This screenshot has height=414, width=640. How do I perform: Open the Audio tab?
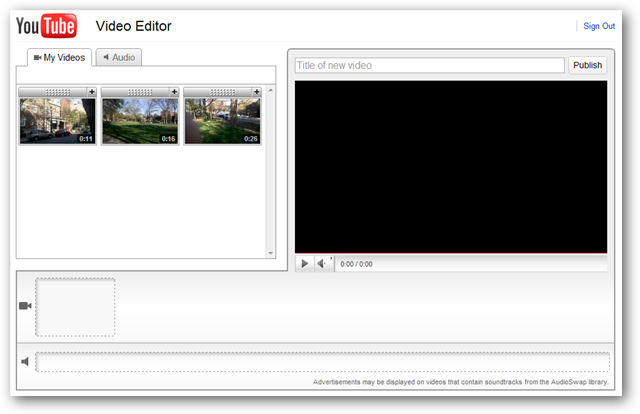coord(119,58)
